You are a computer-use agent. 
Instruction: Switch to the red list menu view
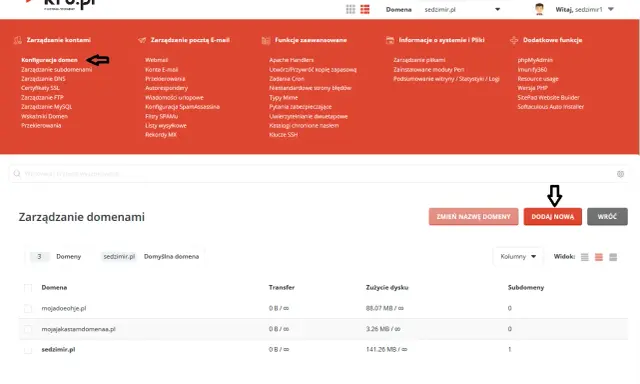[365, 9]
